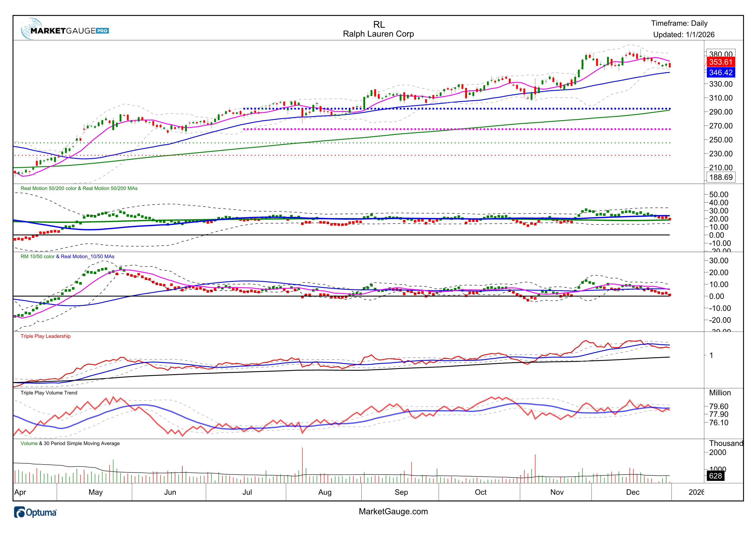Viewport: 756px width, 535px height.
Task: Click the blue 346.42 moving average label
Action: point(721,73)
